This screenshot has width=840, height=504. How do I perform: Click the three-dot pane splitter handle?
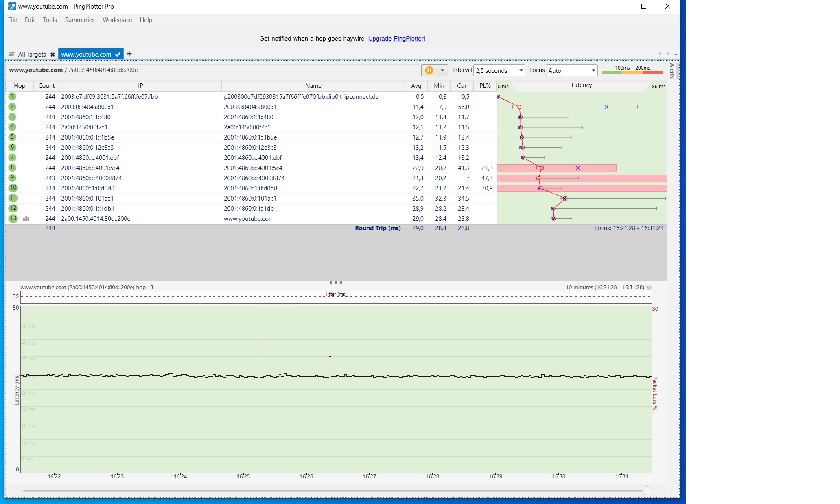[x=336, y=282]
